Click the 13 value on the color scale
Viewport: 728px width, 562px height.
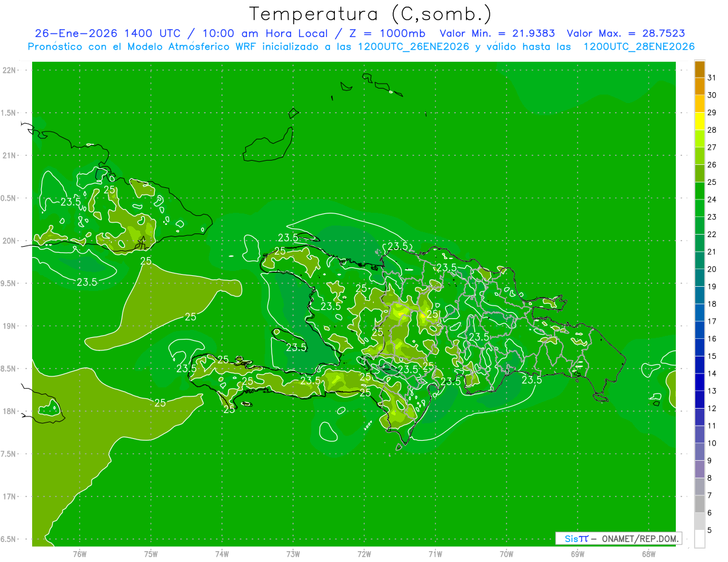(x=712, y=391)
